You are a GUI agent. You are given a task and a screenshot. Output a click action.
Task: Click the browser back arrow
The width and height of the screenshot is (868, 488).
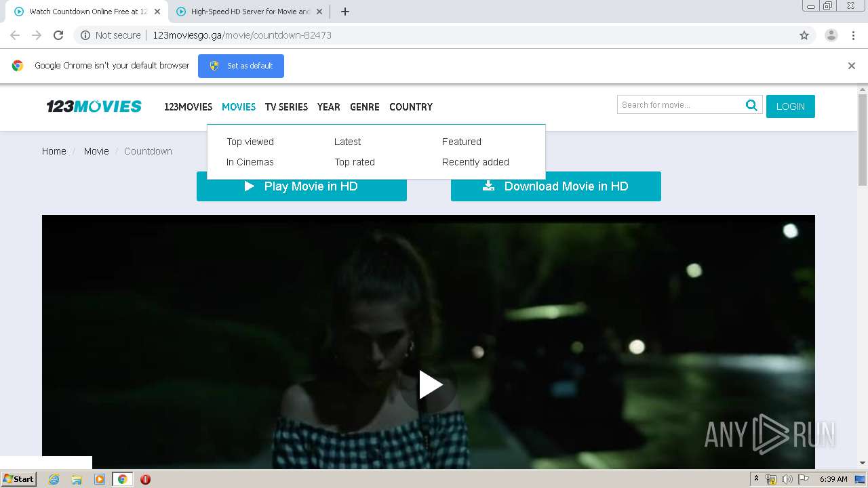[x=15, y=35]
